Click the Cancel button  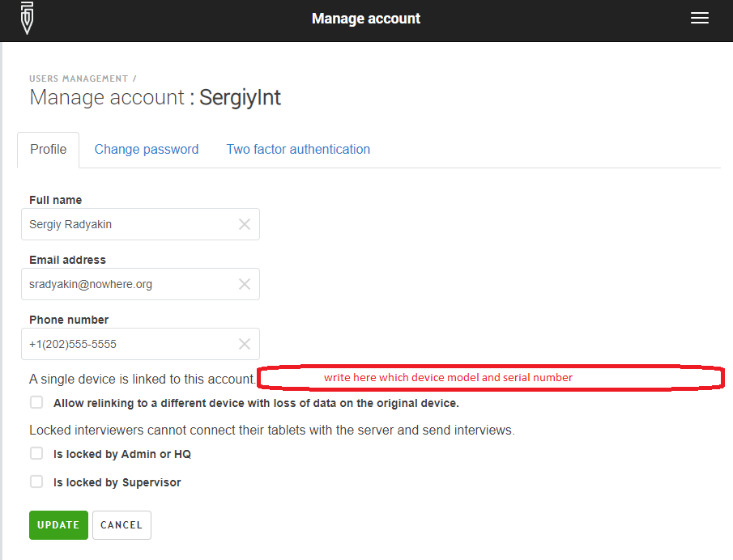pos(121,525)
